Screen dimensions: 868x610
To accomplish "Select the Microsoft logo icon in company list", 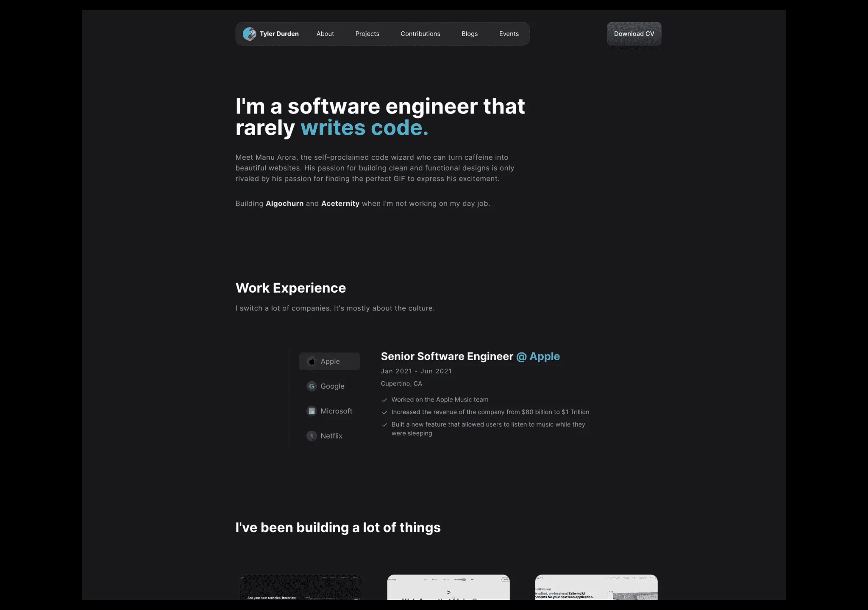I will coord(312,410).
